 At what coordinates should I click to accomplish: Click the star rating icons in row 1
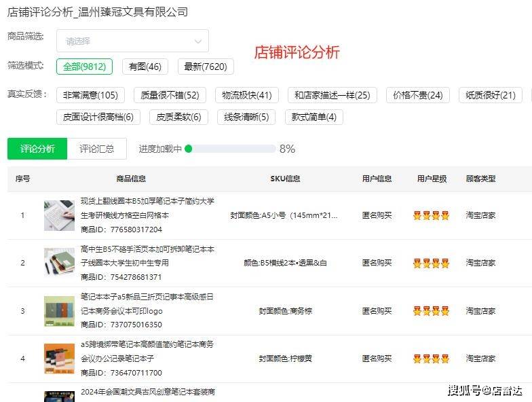coord(431,216)
